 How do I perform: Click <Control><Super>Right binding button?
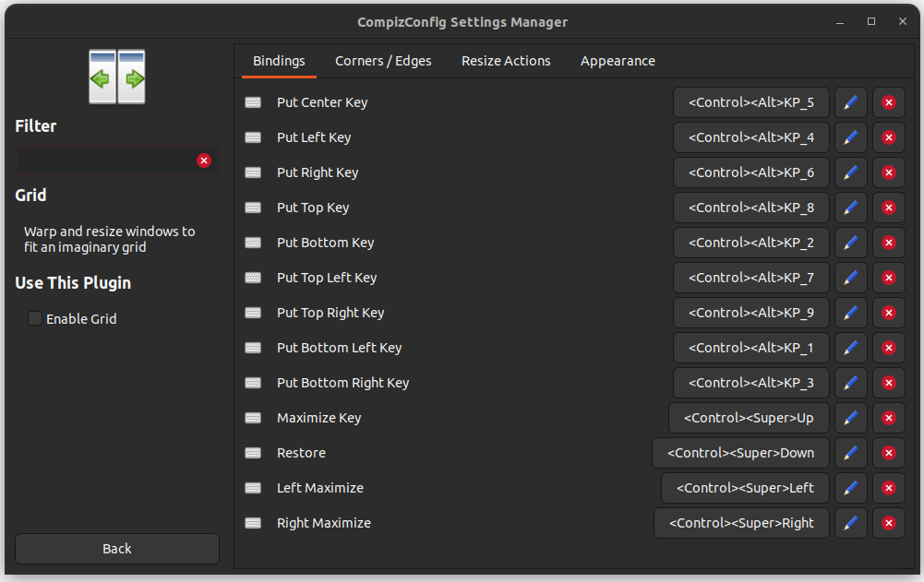coord(742,523)
